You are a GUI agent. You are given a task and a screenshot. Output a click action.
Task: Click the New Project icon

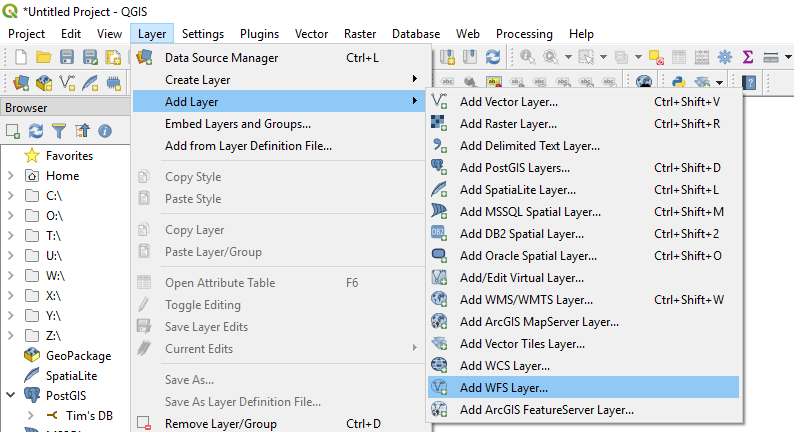pos(21,57)
